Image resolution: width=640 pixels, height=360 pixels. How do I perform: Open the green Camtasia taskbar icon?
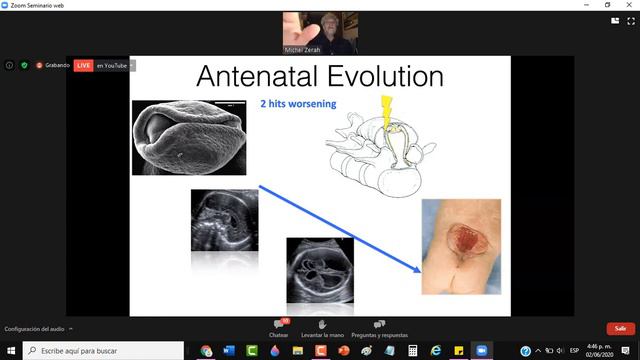coord(252,351)
